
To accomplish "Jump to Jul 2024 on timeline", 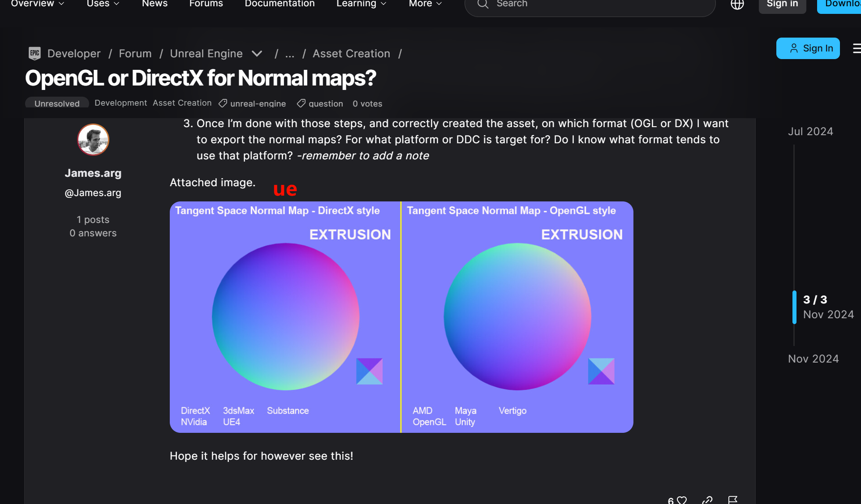I will point(810,131).
